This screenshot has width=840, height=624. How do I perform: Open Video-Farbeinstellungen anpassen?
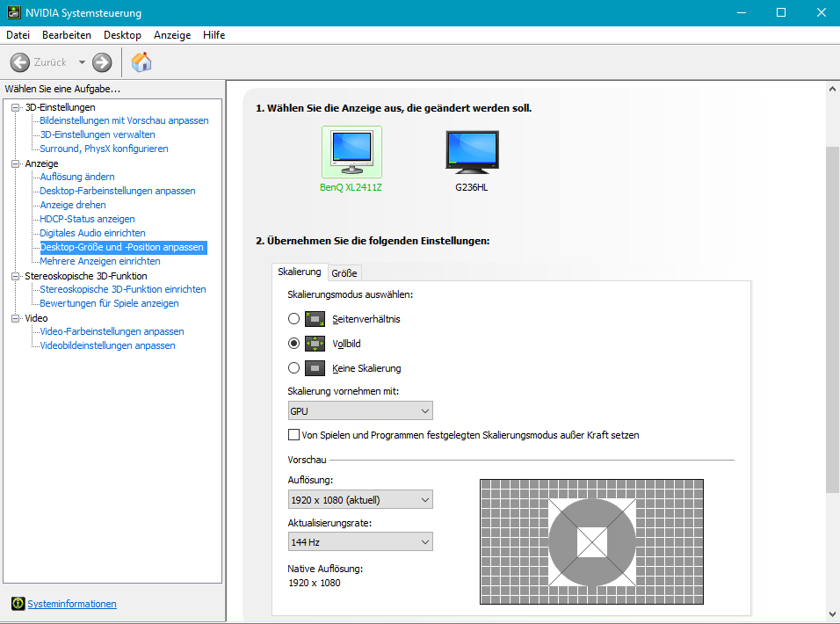[112, 331]
